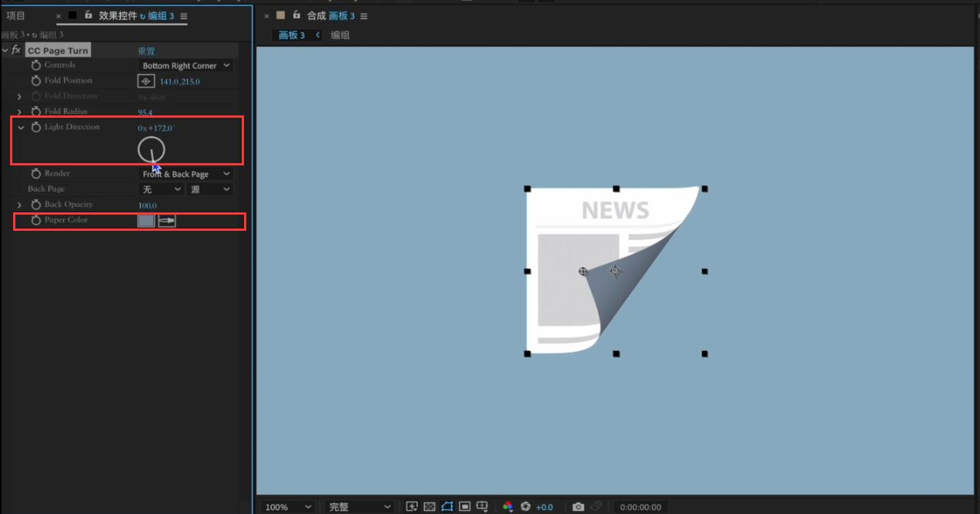Click the Back Opacity value 100.0

click(147, 205)
